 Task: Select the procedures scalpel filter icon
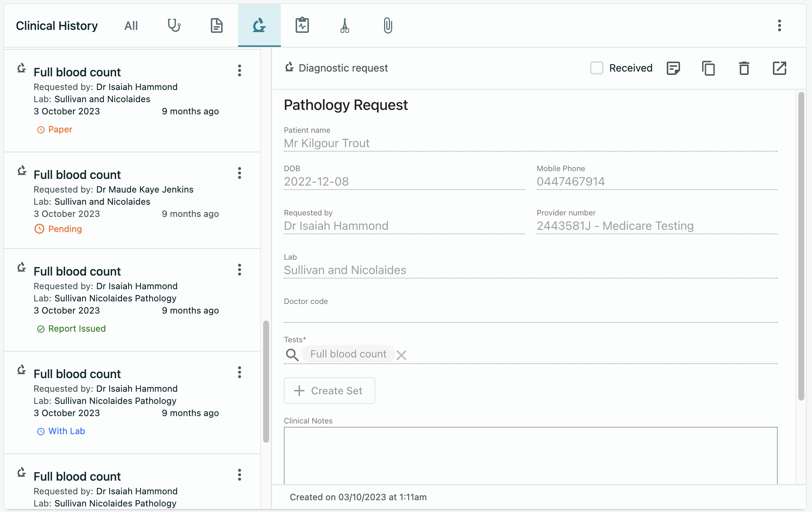click(345, 25)
